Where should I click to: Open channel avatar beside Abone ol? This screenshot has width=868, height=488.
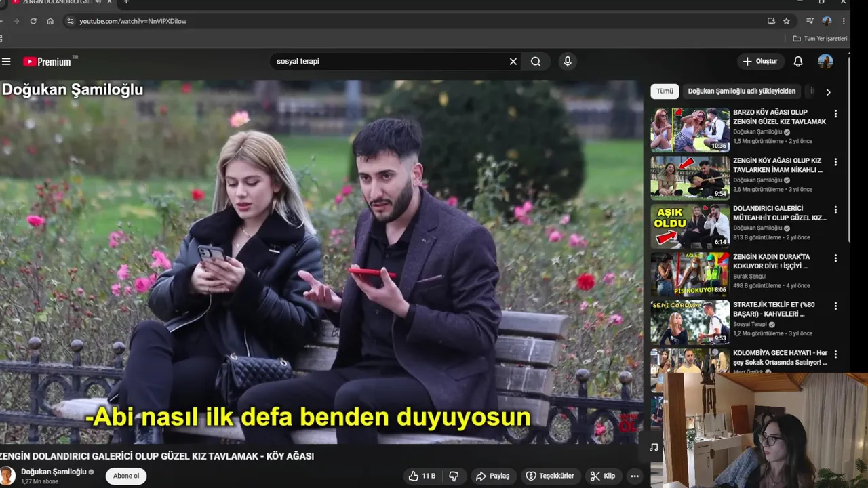tap(7, 476)
